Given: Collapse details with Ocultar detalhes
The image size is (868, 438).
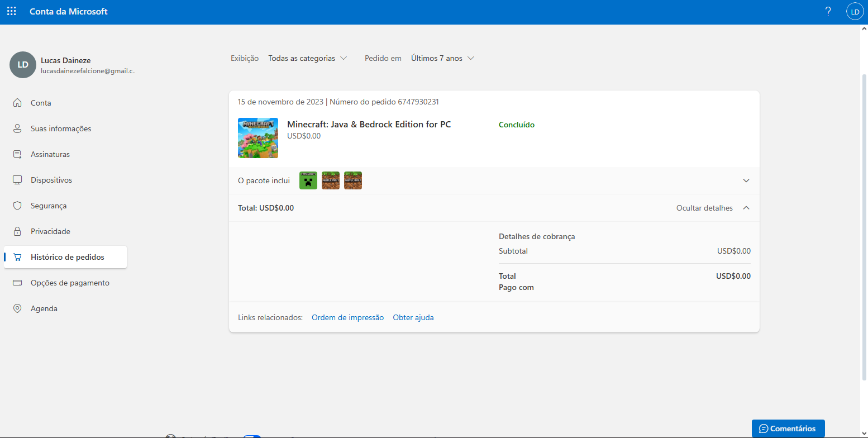Looking at the screenshot, I should (x=713, y=208).
